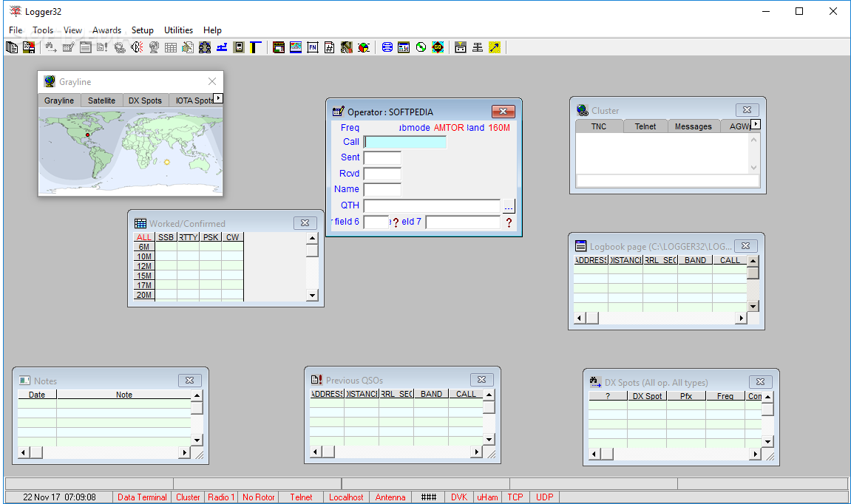Image resolution: width=851 pixels, height=504 pixels.
Task: Click the antenna tower toolbar icon
Action: (478, 47)
